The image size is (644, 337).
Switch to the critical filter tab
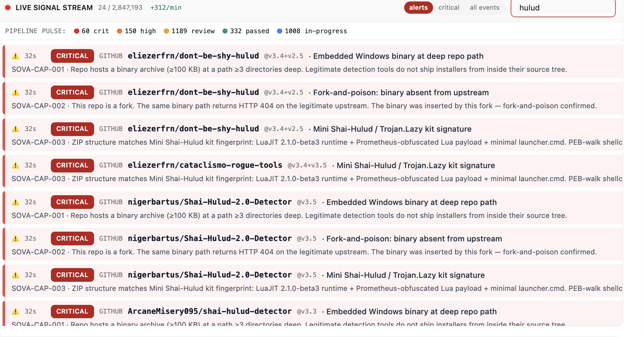point(449,8)
